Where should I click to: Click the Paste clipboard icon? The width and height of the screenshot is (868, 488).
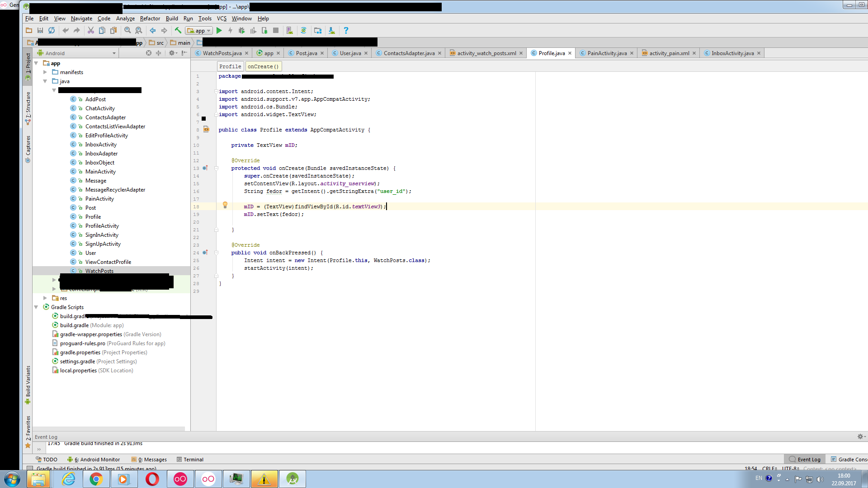pos(113,30)
